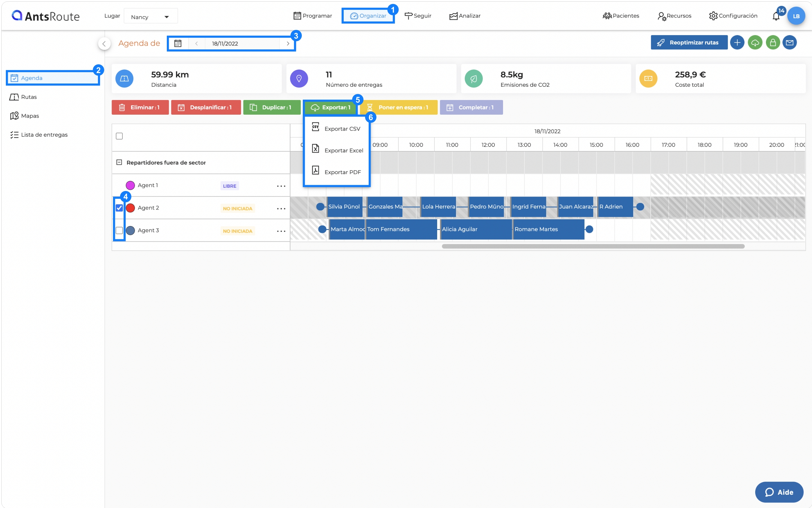Open the notifications bell
The height and width of the screenshot is (508, 812).
click(776, 16)
